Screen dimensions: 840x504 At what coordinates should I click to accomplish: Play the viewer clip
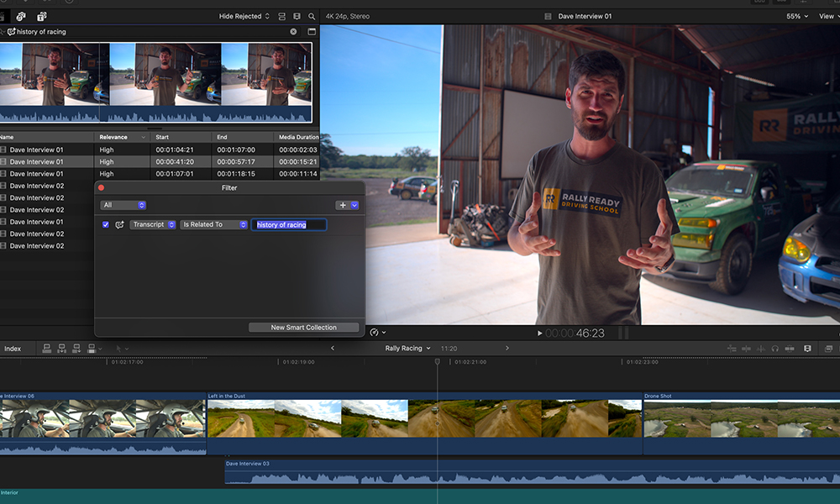pyautogui.click(x=539, y=333)
